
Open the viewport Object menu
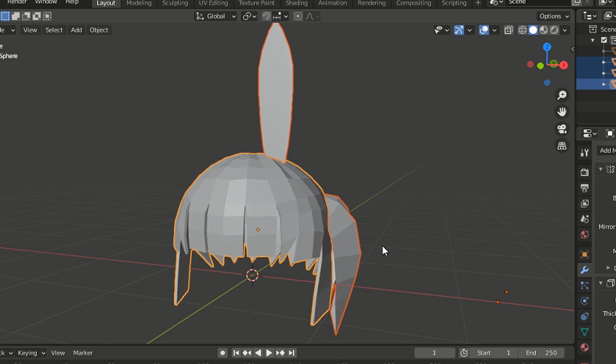[x=99, y=30]
